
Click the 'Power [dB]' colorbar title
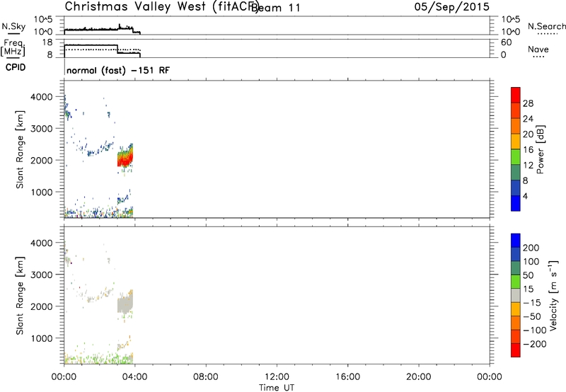pos(540,149)
